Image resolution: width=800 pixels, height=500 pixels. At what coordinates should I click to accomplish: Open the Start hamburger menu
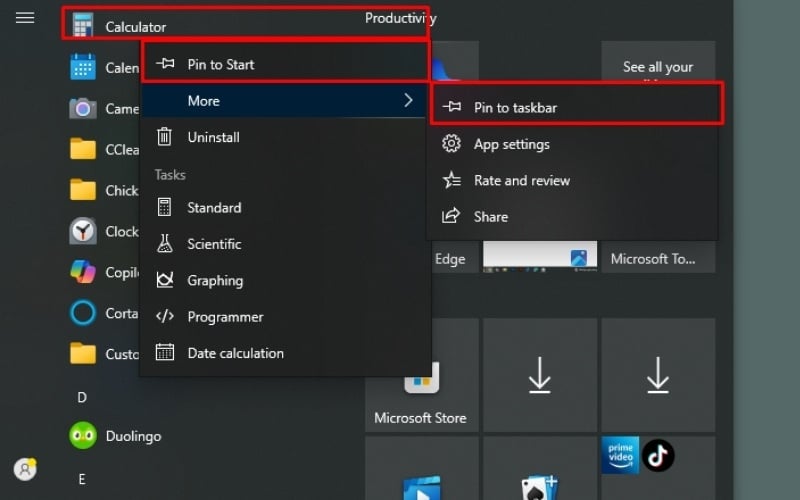click(x=24, y=18)
